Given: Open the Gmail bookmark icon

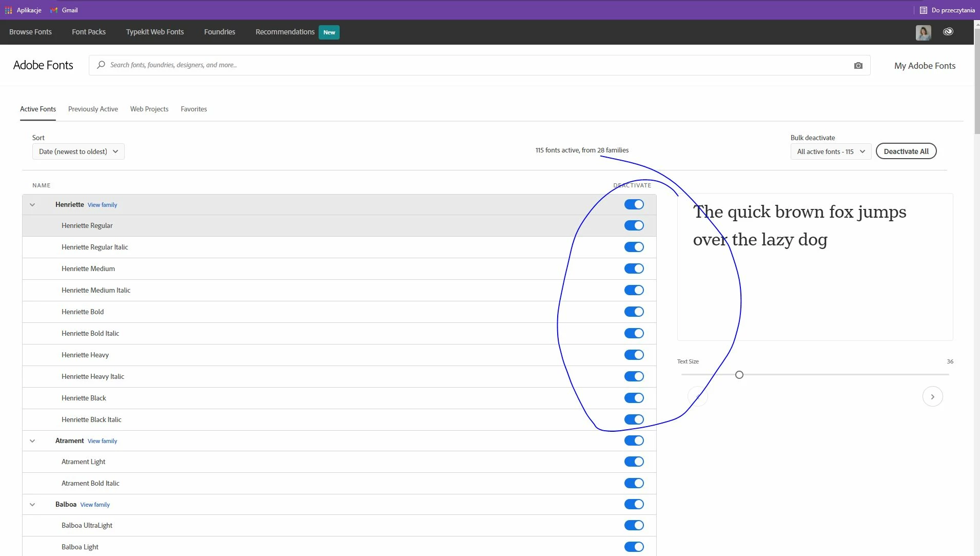Looking at the screenshot, I should click(x=54, y=10).
